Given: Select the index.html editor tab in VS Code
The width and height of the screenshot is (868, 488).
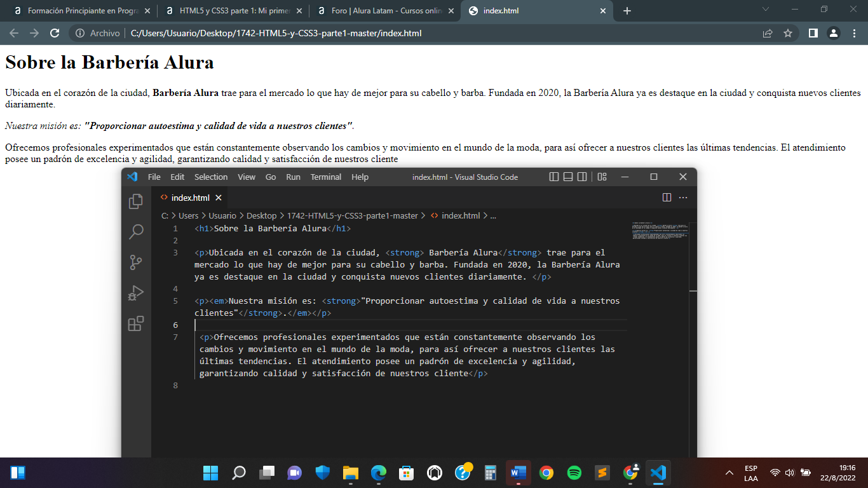Looking at the screenshot, I should (191, 198).
